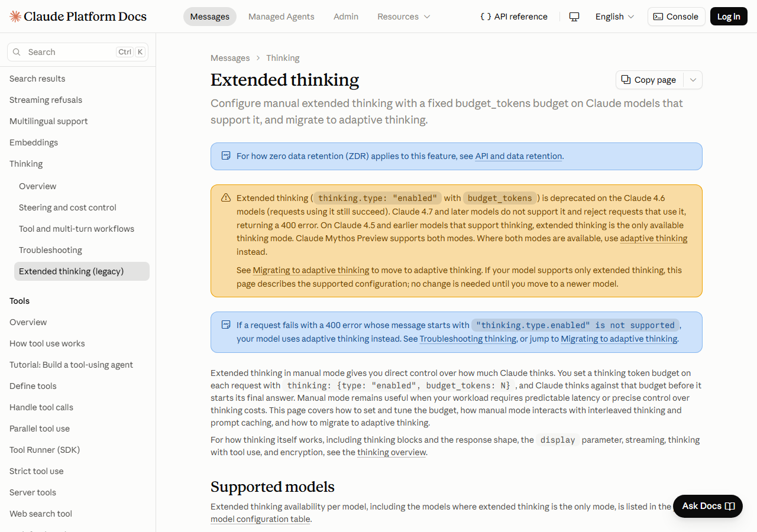Focus the Search input field

[77, 52]
